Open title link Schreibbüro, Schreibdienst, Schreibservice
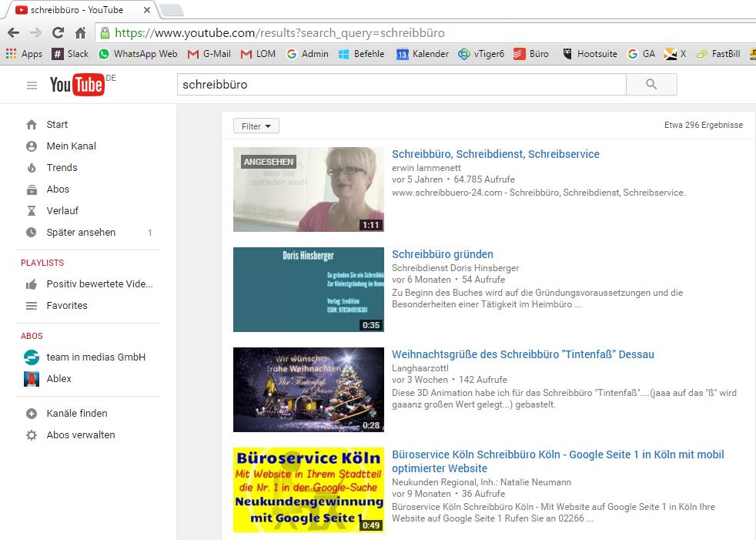This screenshot has width=756, height=540. point(496,154)
